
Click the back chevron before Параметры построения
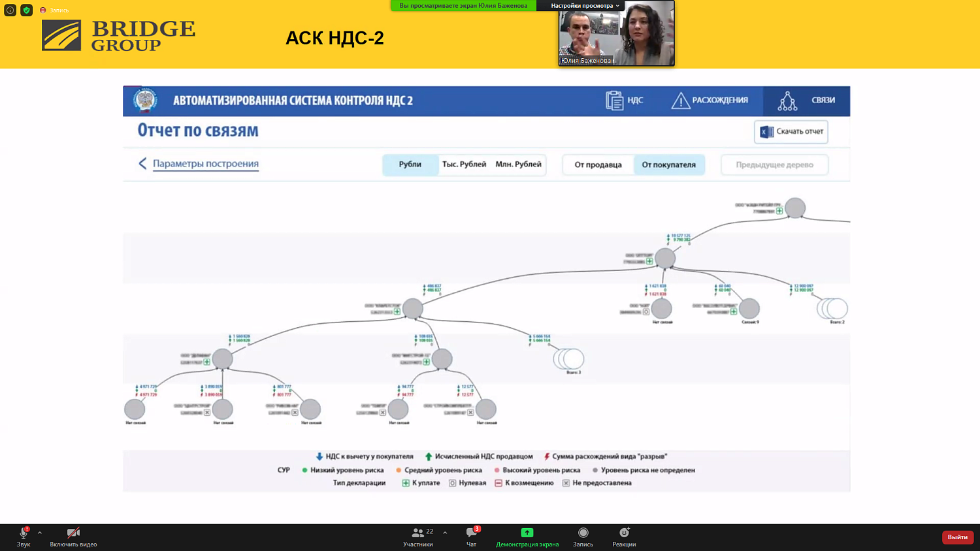point(142,163)
